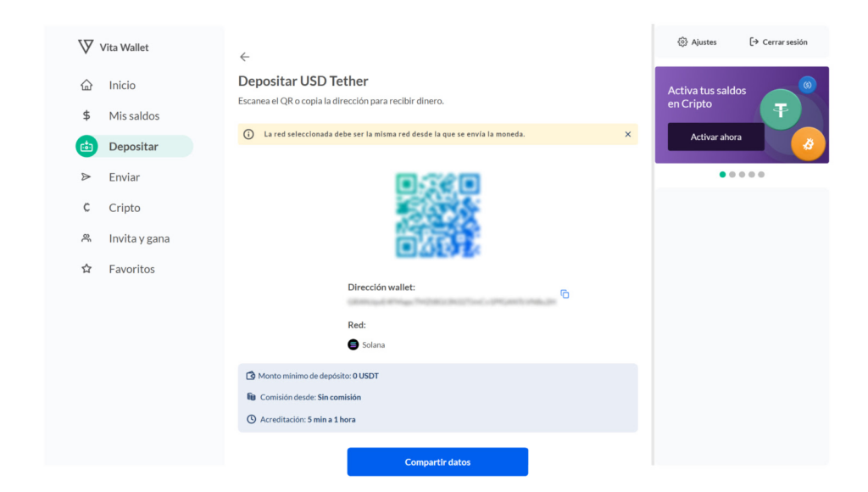
Task: Click the Favoritos star icon
Action: (x=86, y=269)
